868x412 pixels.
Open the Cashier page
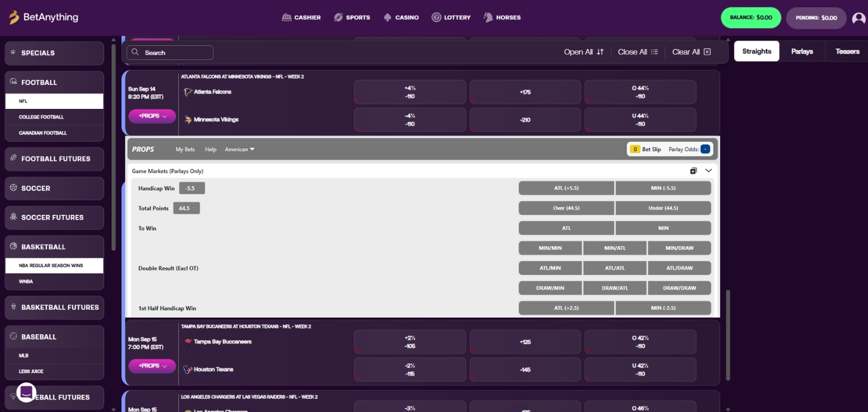302,18
